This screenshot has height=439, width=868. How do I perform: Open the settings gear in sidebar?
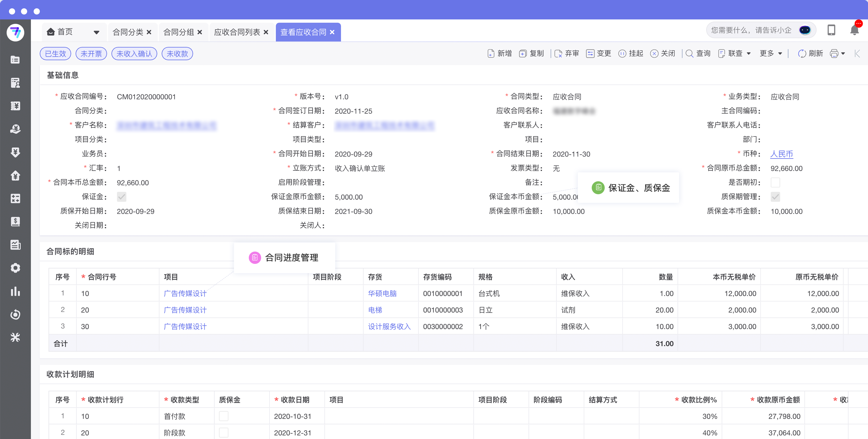15,268
